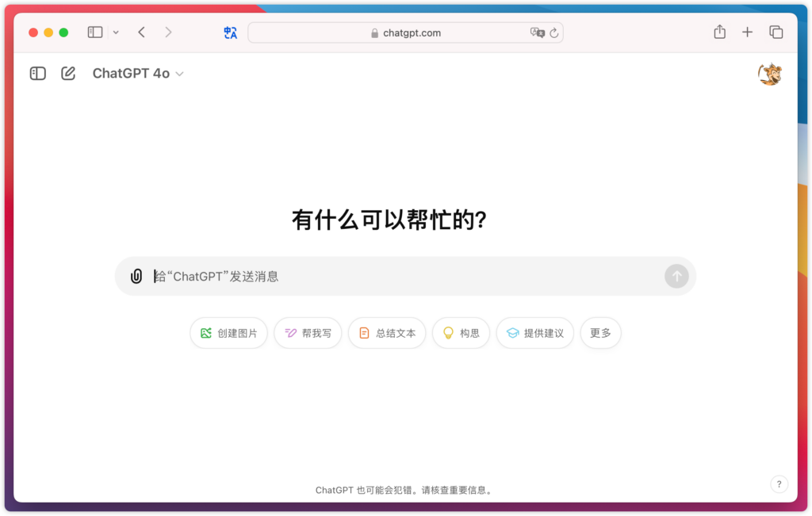Go back to the previous page
This screenshot has width=812, height=516.
coord(141,32)
